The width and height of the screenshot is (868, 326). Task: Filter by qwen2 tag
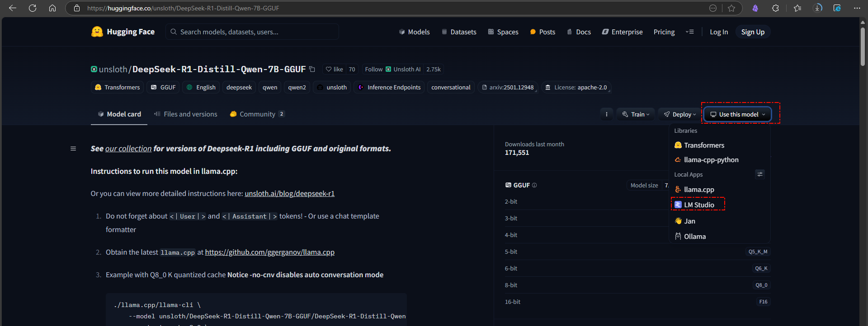(x=297, y=87)
